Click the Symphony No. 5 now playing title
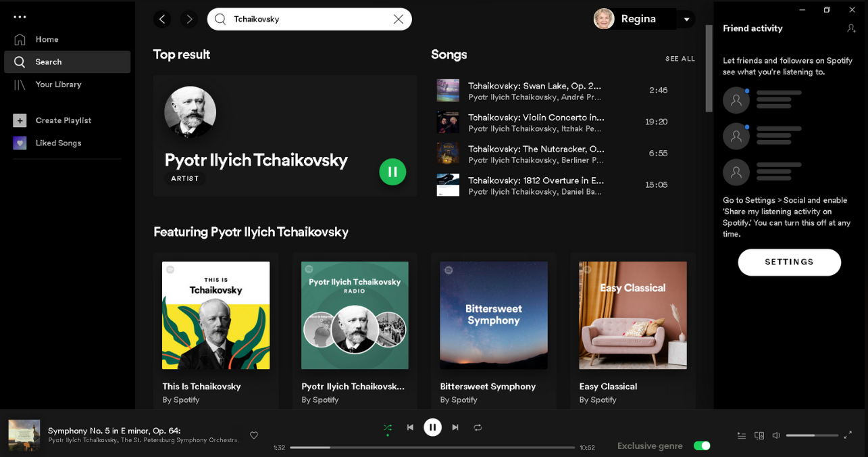868x457 pixels. [x=114, y=431]
